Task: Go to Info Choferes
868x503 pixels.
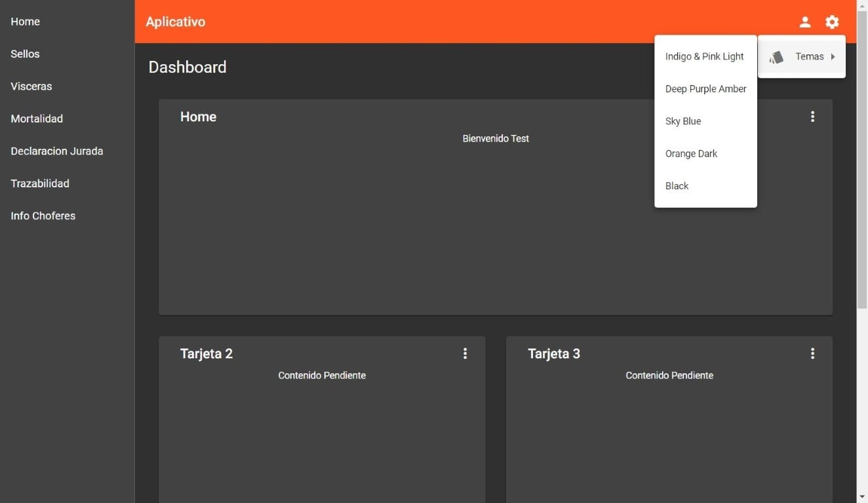Action: tap(43, 216)
